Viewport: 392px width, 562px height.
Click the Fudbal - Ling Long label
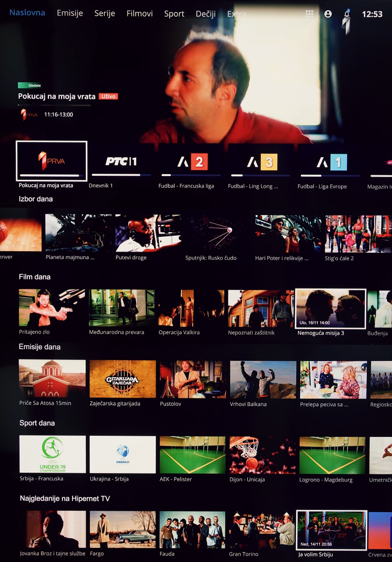click(253, 186)
